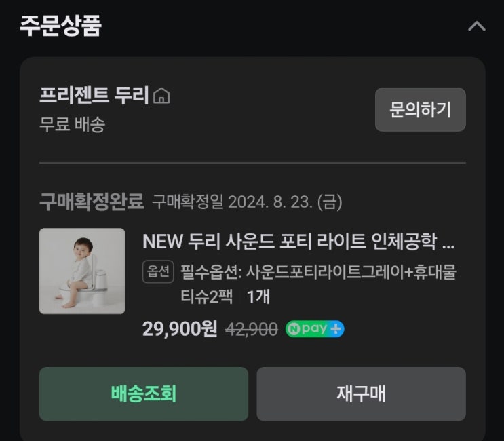Click the 주문상품 section header title
The height and width of the screenshot is (441, 504).
60,26
